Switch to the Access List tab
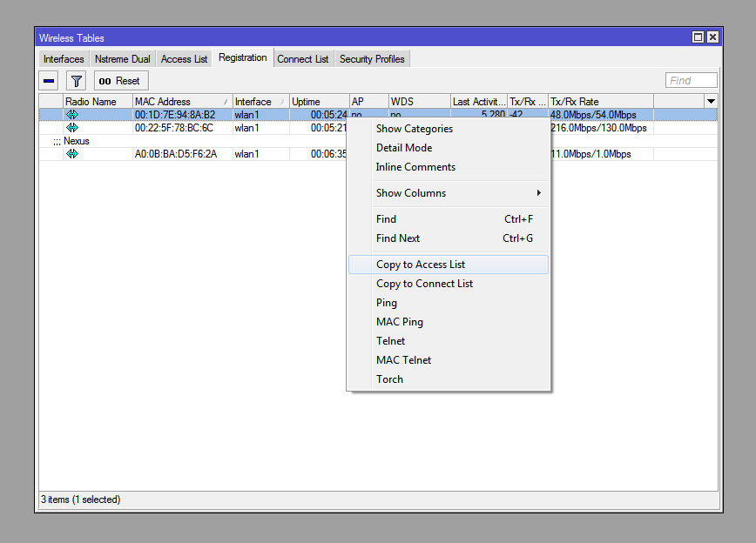The height and width of the screenshot is (543, 756). [184, 59]
